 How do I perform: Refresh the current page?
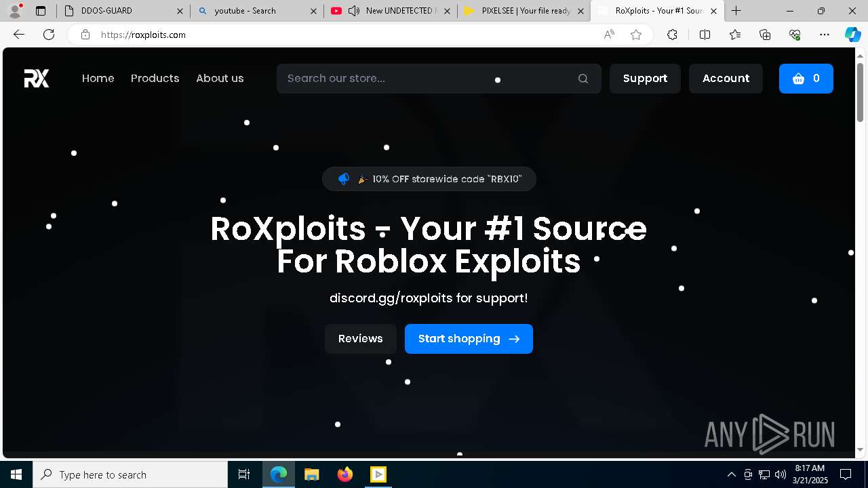click(x=49, y=35)
